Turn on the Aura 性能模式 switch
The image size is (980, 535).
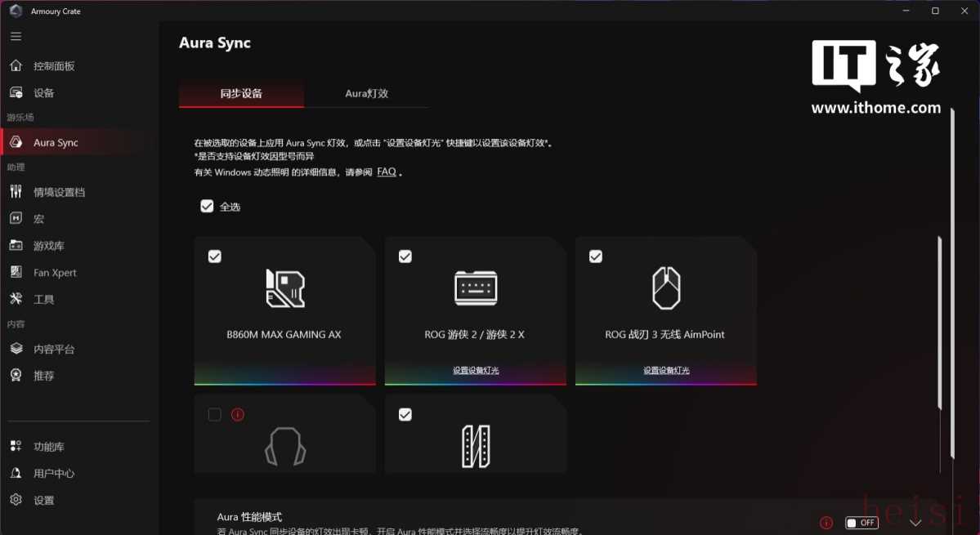861,523
